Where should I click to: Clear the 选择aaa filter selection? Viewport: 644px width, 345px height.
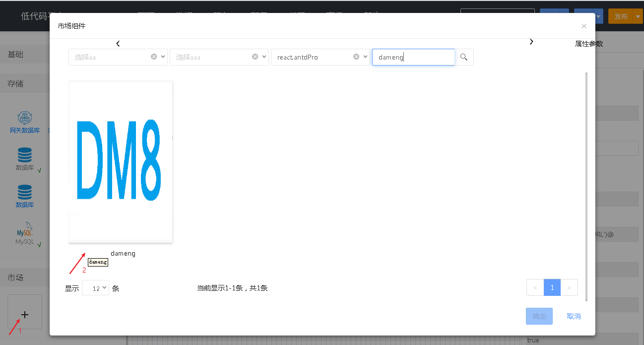(x=255, y=57)
